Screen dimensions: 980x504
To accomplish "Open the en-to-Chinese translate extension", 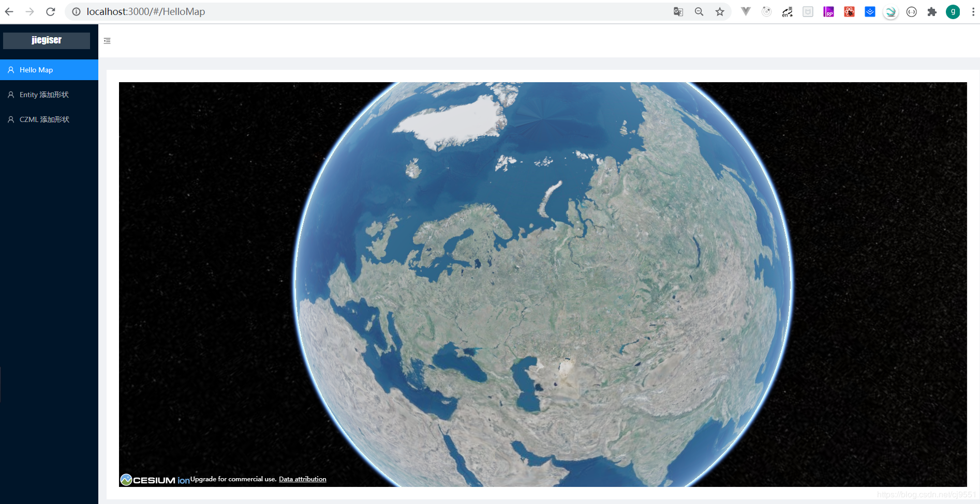I will 788,11.
